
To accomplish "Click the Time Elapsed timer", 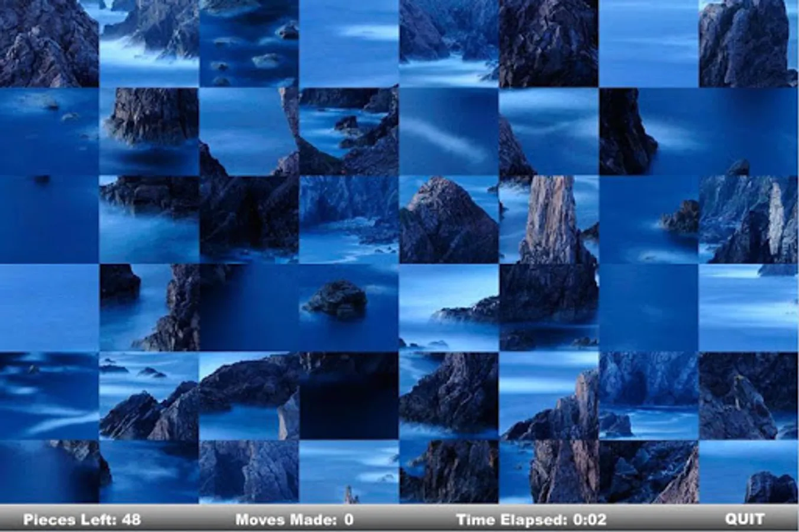I will [x=530, y=519].
